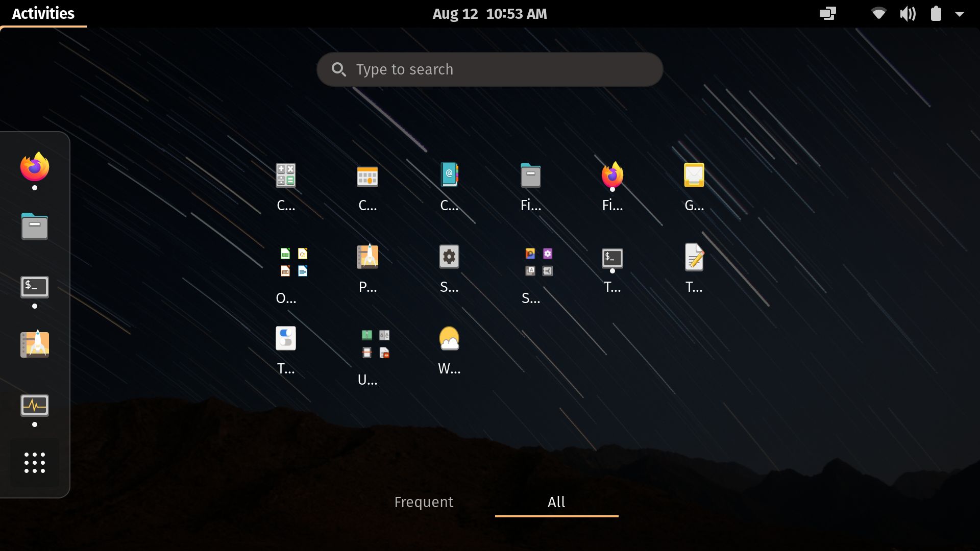Expand the Office apps folder
This screenshot has height=551, width=980.
point(293,263)
